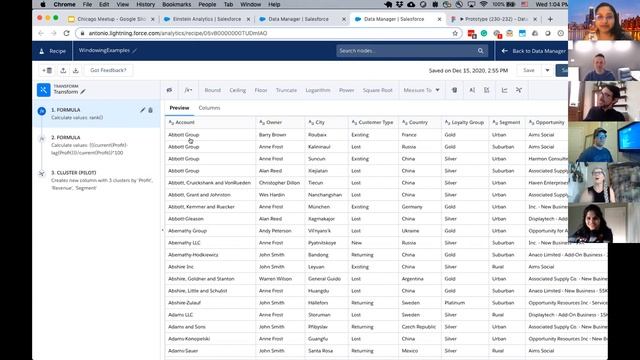
Task: Select the Account column header
Action: click(210, 122)
